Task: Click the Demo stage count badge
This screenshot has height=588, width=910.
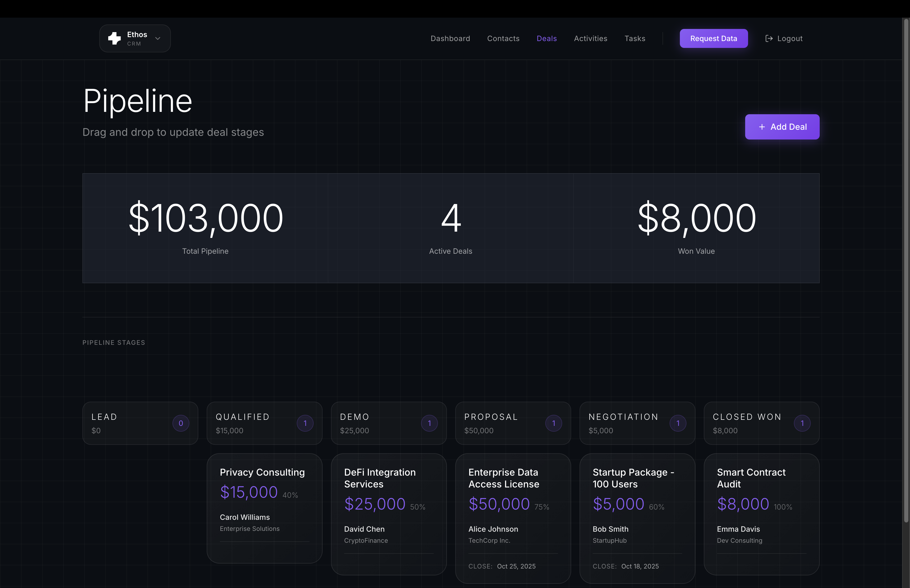Action: pyautogui.click(x=429, y=423)
